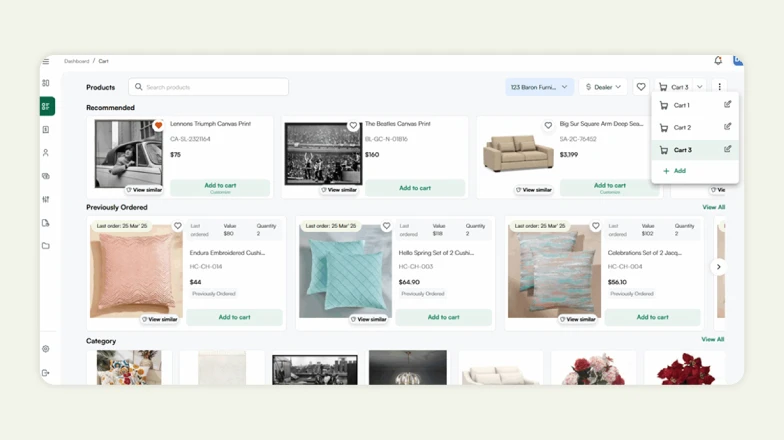784x440 pixels.
Task: Open the 123 Baron Furni... customer dropdown
Action: [540, 87]
